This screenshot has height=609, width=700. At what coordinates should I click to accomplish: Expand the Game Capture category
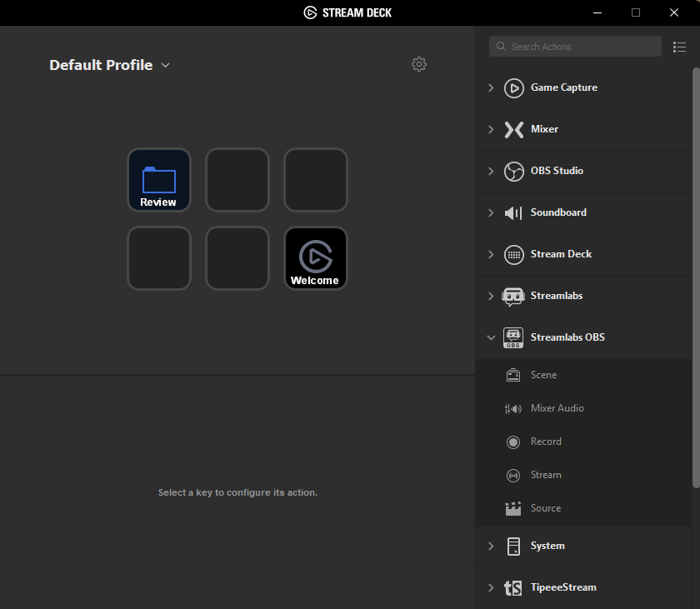click(x=491, y=87)
